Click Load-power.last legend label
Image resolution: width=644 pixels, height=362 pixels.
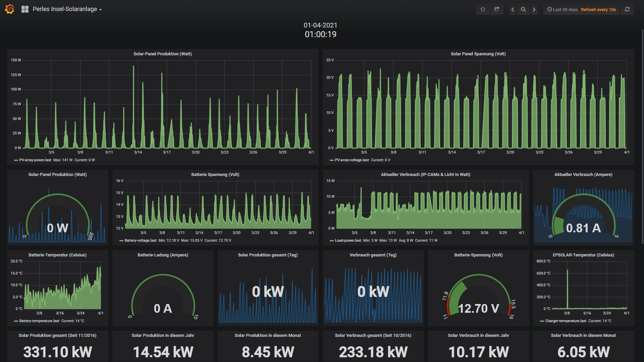348,241
